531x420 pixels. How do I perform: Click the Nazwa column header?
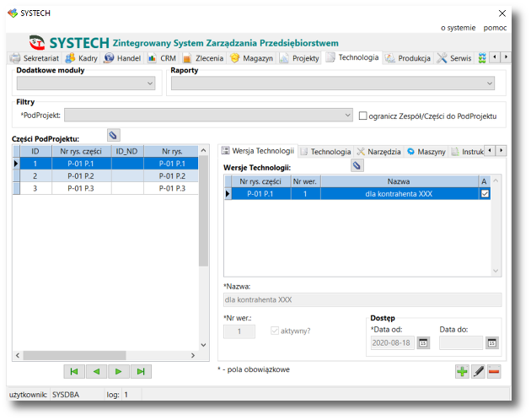click(x=399, y=181)
